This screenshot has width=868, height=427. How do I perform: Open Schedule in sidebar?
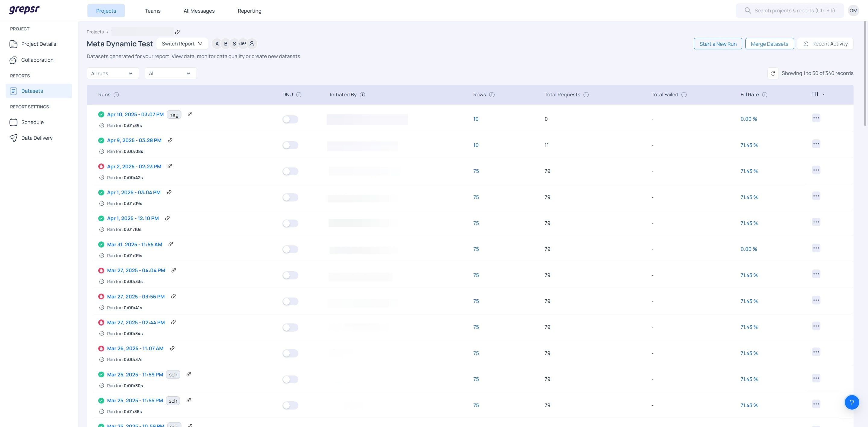[x=39, y=122]
